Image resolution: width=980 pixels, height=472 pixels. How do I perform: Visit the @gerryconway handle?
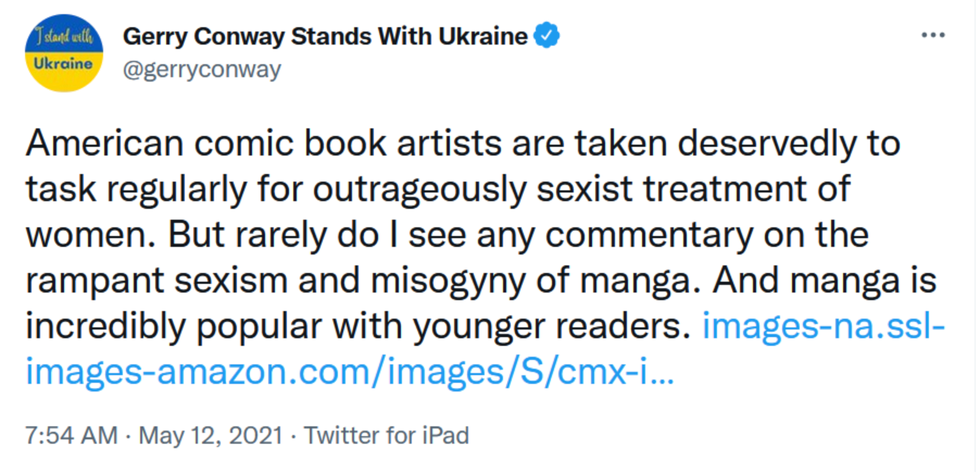202,70
